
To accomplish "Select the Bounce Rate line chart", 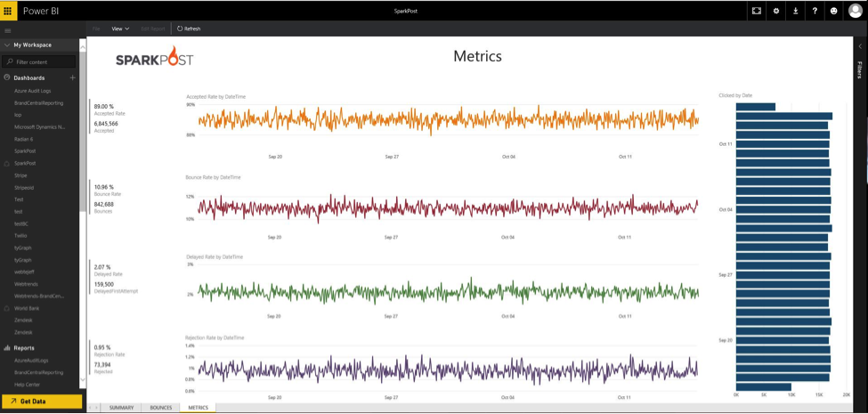I will click(442, 207).
